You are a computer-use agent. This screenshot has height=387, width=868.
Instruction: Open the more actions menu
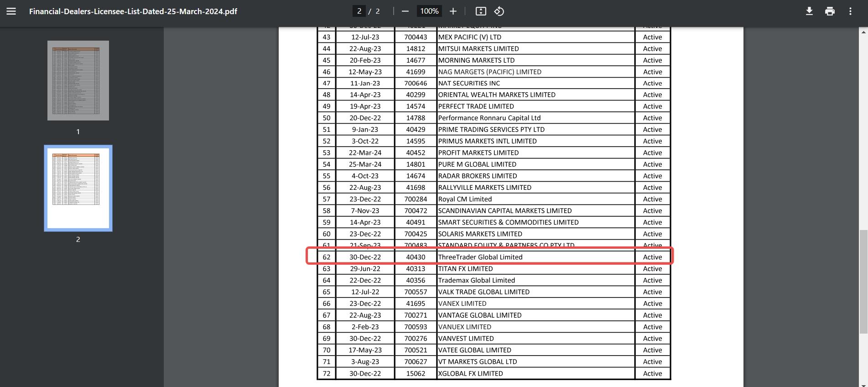[x=850, y=11]
